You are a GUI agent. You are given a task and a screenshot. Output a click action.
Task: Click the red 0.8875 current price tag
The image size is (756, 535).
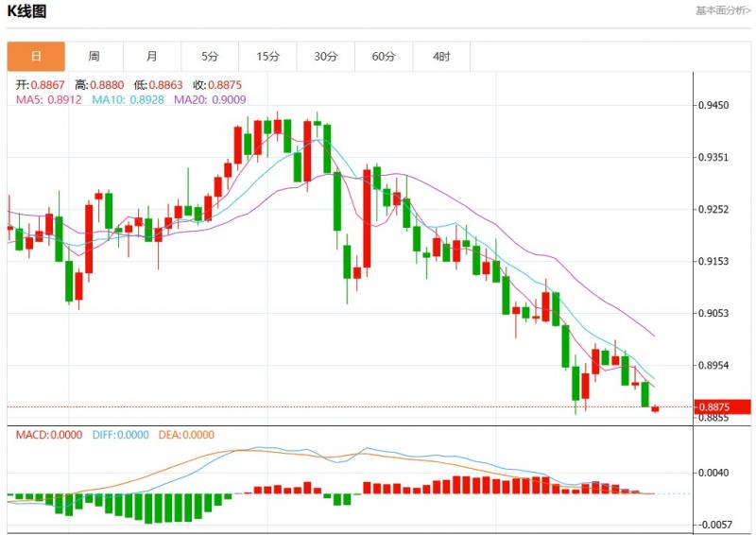pyautogui.click(x=723, y=407)
